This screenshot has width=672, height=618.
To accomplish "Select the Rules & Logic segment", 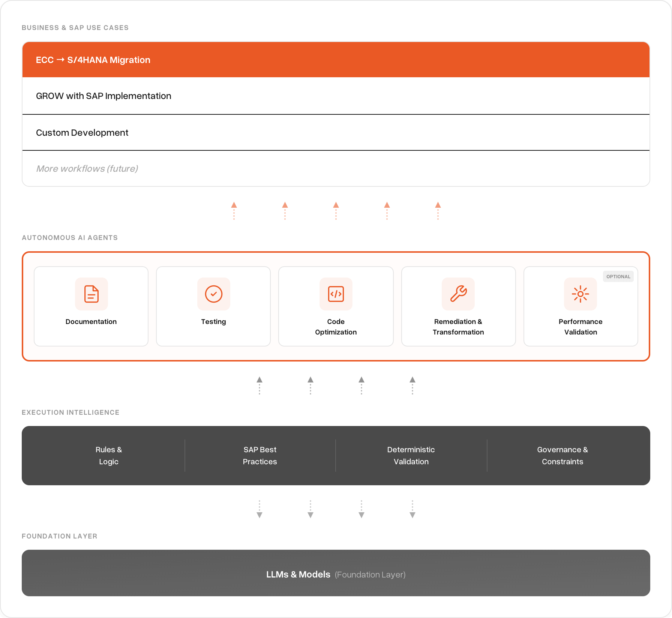I will (x=109, y=456).
